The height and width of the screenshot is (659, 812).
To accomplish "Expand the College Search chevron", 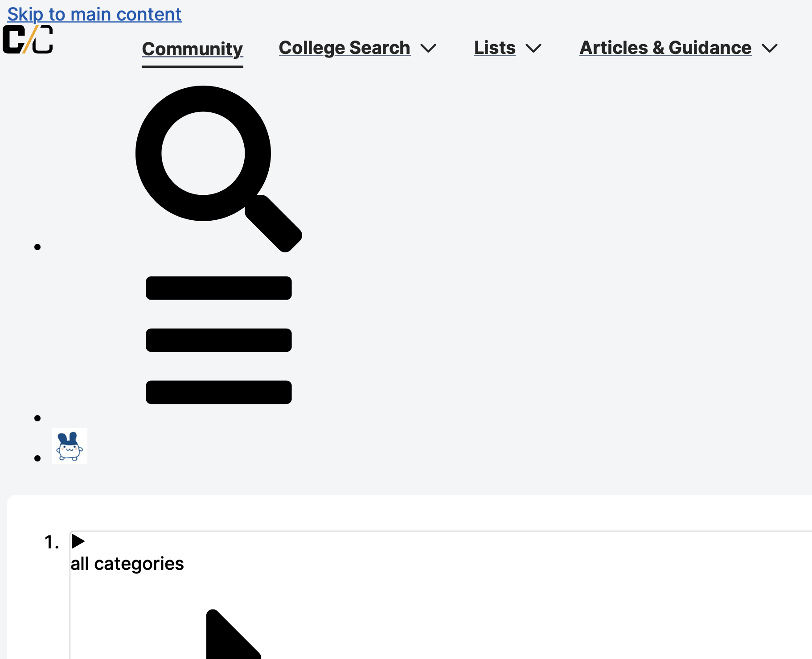I will pos(428,48).
